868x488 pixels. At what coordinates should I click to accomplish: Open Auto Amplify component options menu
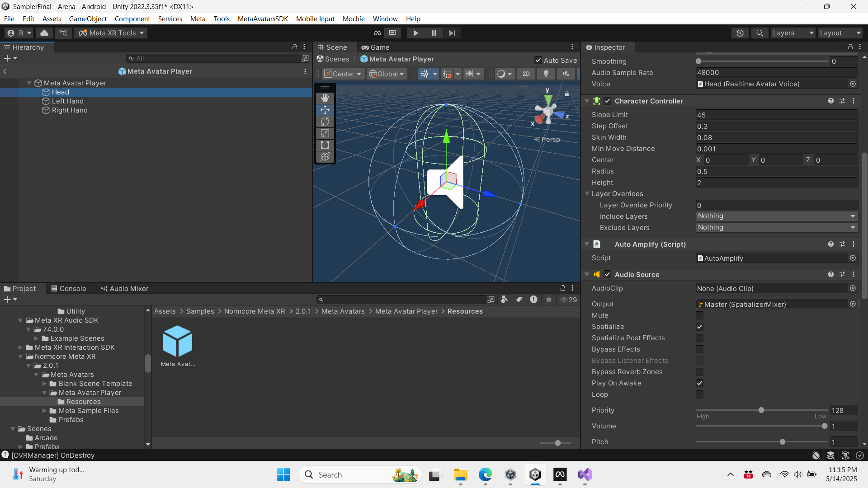click(x=854, y=244)
